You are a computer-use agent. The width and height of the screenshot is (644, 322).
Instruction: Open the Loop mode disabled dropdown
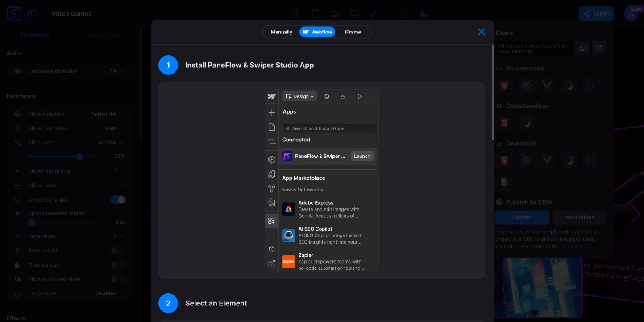tap(110, 293)
